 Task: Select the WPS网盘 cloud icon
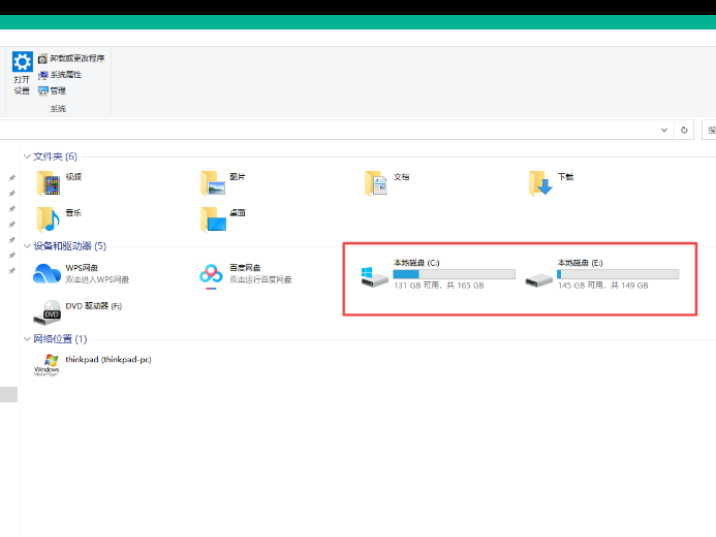tap(47, 274)
